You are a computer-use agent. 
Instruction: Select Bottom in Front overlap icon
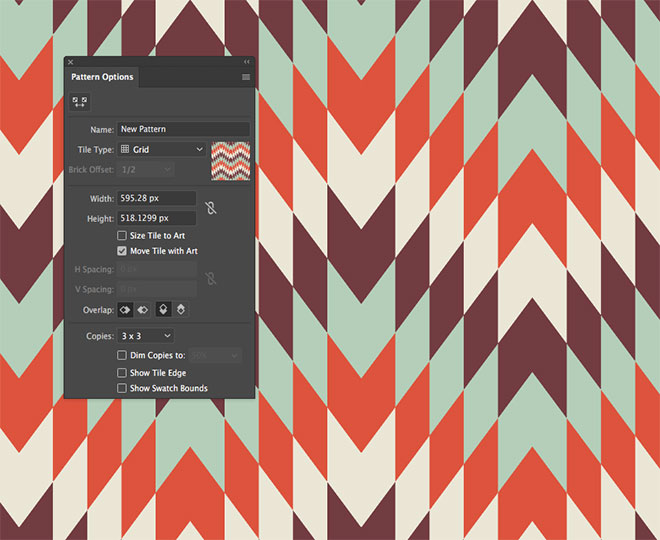[x=181, y=310]
